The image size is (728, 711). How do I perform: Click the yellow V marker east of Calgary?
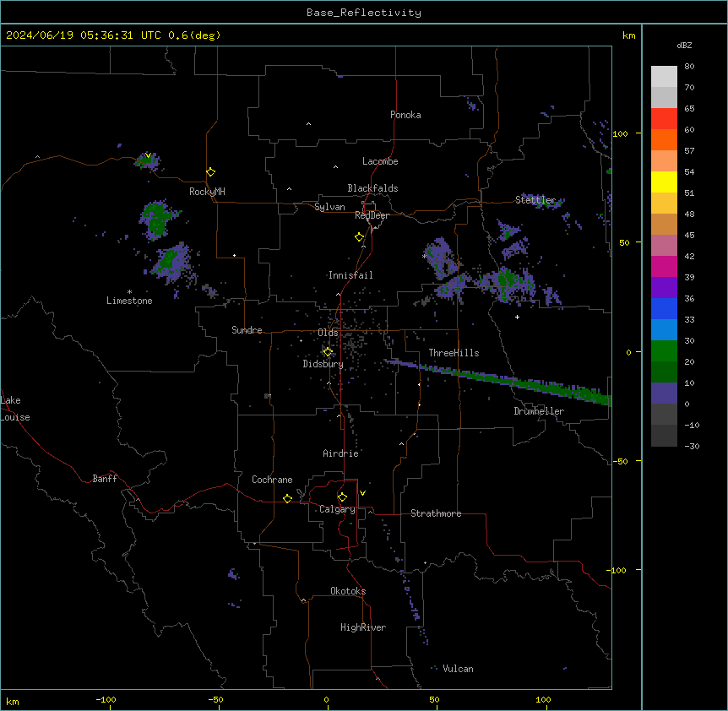(362, 493)
